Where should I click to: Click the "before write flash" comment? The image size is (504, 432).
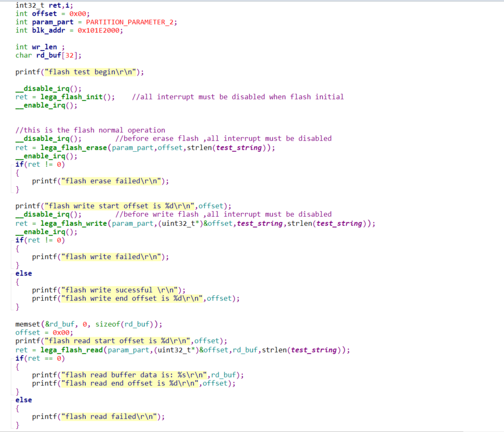[x=223, y=214]
